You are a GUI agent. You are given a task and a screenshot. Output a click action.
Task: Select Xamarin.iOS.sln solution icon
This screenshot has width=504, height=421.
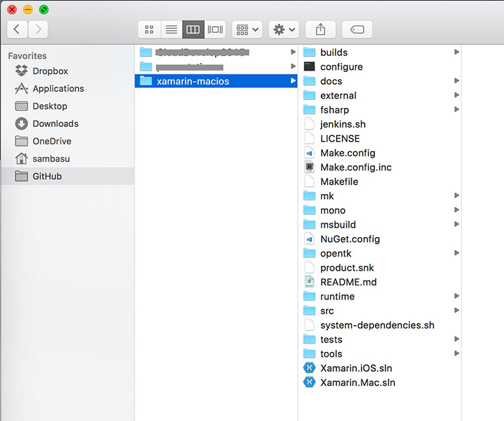(309, 368)
